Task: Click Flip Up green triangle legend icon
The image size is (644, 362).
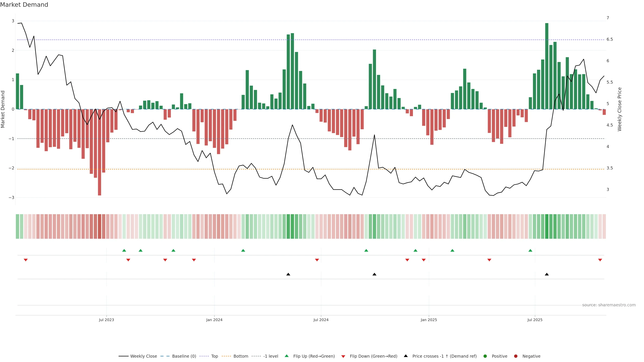Action: [287, 356]
